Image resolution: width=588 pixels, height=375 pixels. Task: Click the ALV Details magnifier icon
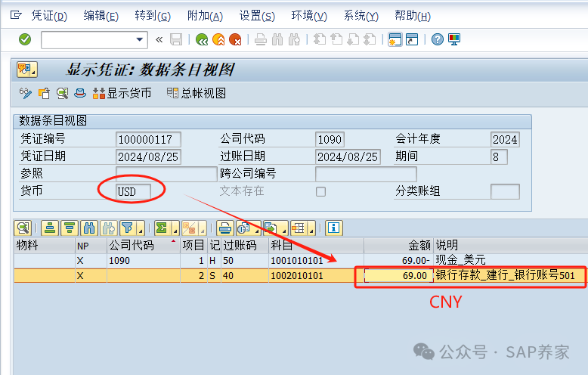point(23,228)
